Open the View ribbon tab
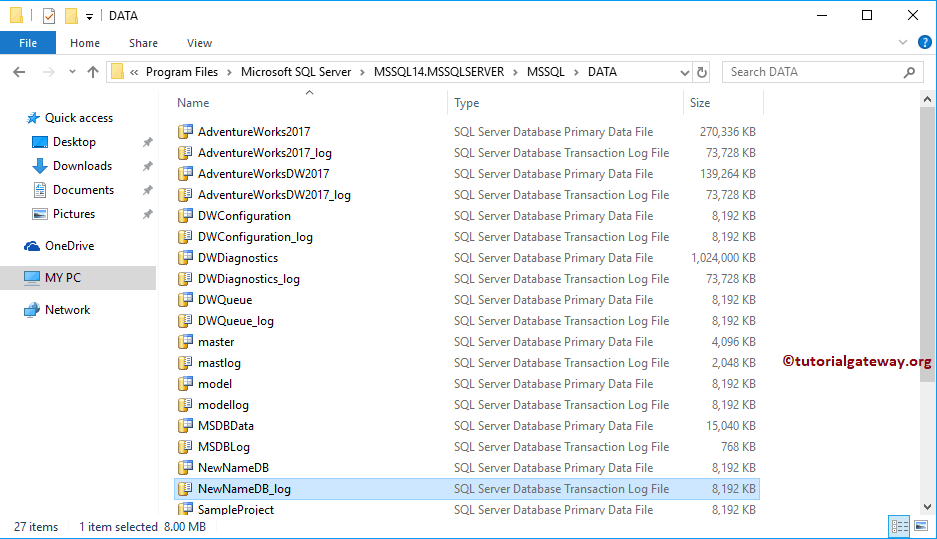Screen dimensions: 937x539 pyautogui.click(x=199, y=43)
